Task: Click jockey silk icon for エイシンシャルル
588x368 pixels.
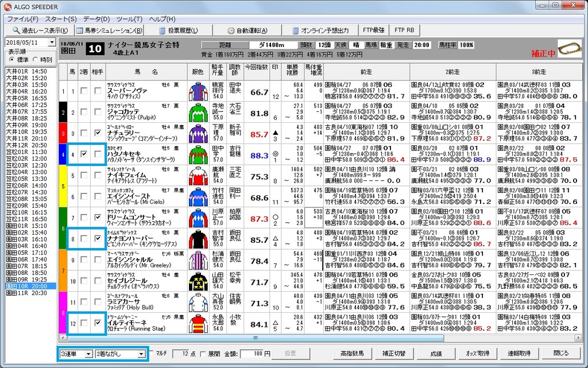Action: point(198,261)
